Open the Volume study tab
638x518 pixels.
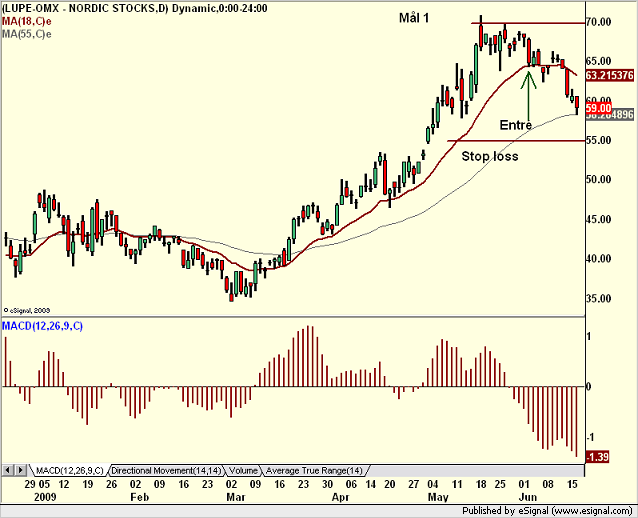pyautogui.click(x=243, y=471)
